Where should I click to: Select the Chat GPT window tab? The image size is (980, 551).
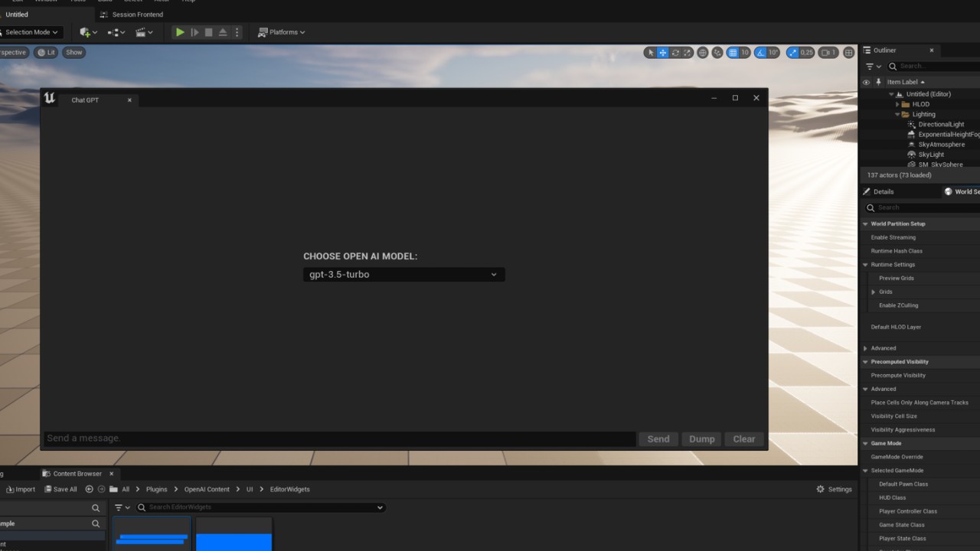85,100
